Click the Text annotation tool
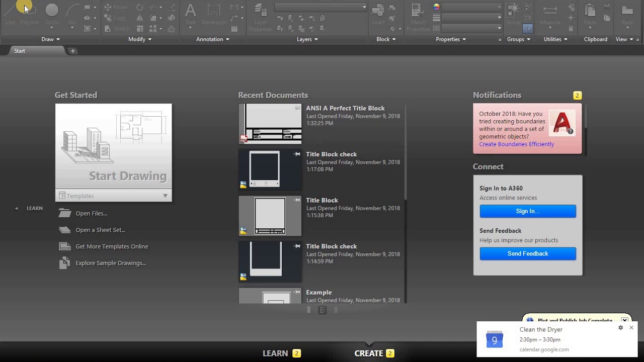644x362 pixels. coord(191,14)
